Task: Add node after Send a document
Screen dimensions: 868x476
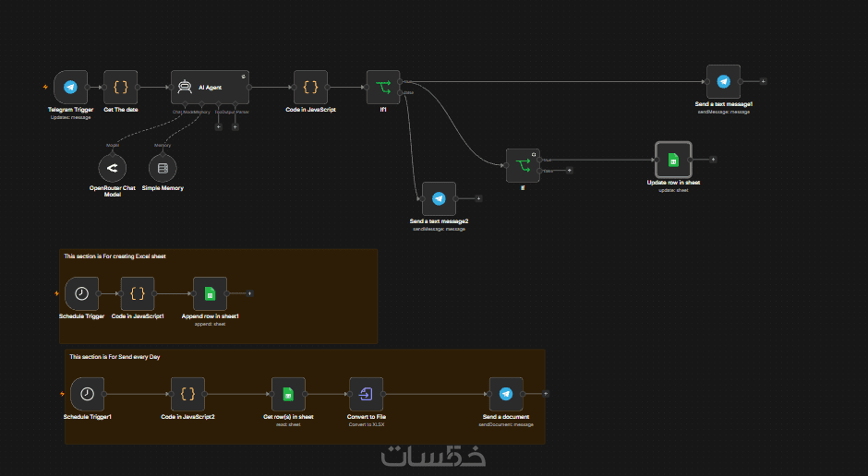Action: [x=546, y=394]
